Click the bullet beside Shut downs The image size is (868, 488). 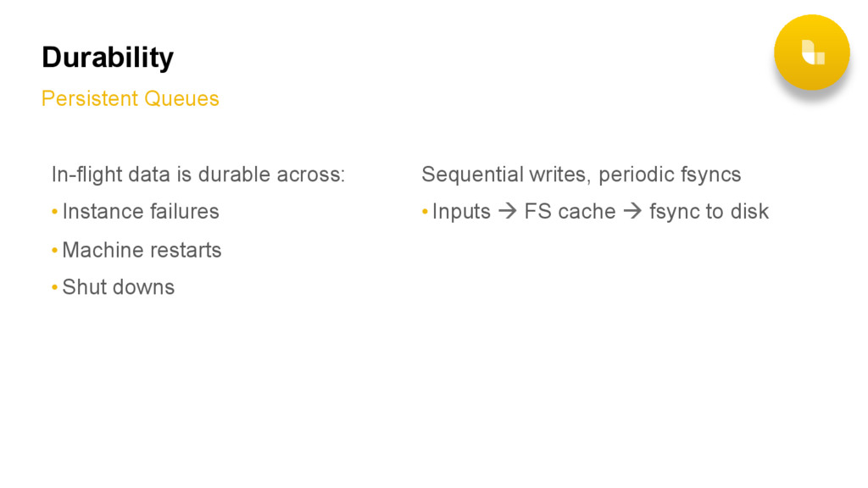[54, 287]
